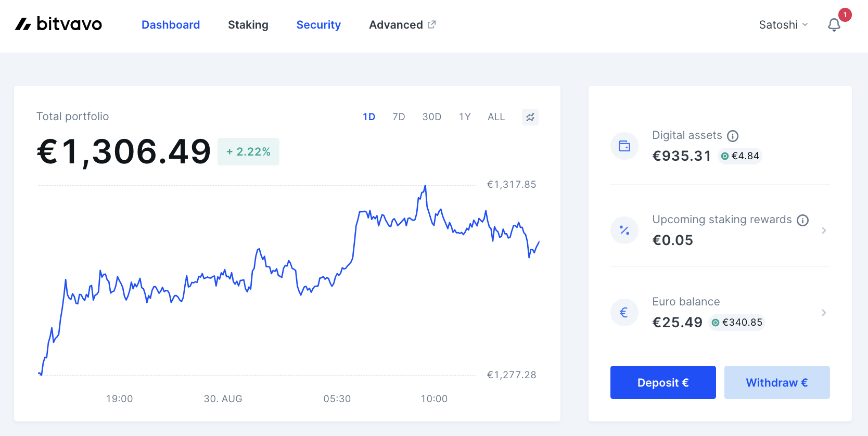Screen dimensions: 868x436
Task: Switch chart range to 7D
Action: pyautogui.click(x=399, y=117)
